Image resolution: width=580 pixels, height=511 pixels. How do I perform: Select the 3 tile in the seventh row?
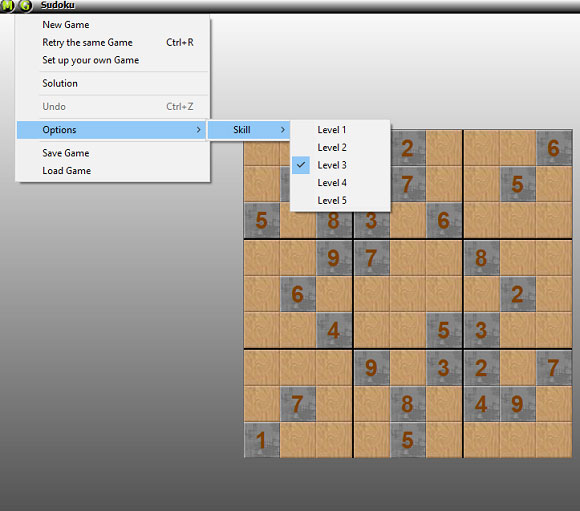pyautogui.click(x=444, y=368)
